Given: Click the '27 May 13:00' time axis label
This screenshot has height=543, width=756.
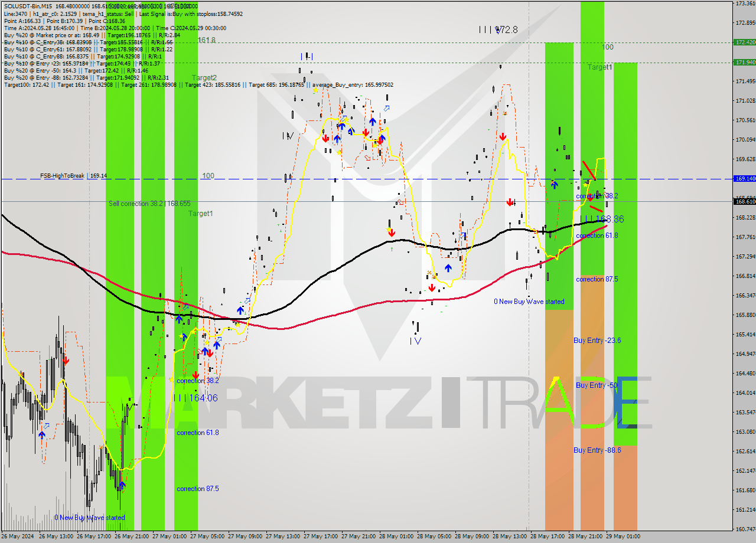Looking at the screenshot, I should pos(282,537).
